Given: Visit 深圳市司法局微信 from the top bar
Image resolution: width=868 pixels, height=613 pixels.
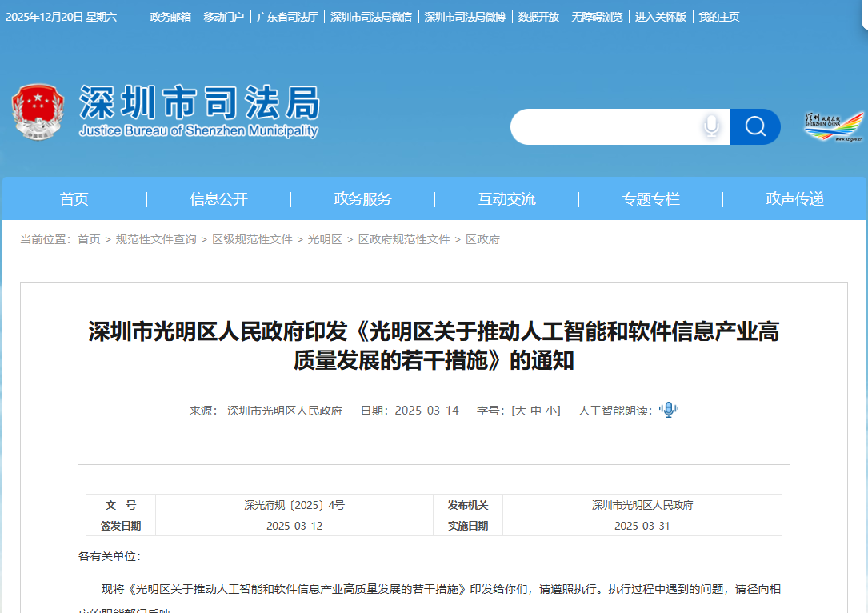Looking at the screenshot, I should pos(370,15).
